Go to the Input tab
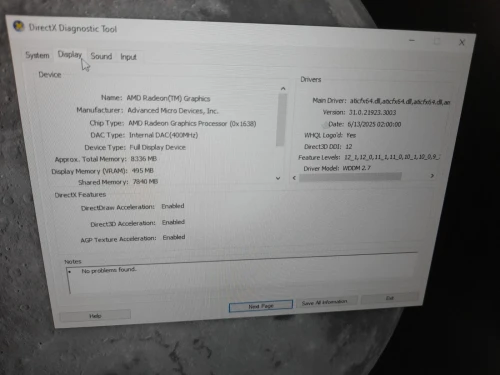The height and width of the screenshot is (375, 500). click(128, 57)
